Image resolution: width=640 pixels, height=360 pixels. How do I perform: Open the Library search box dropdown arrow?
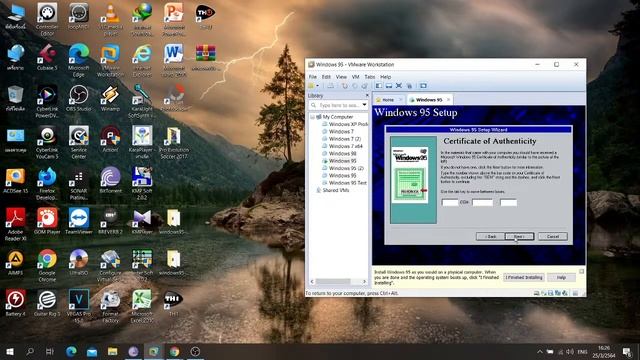pos(364,105)
